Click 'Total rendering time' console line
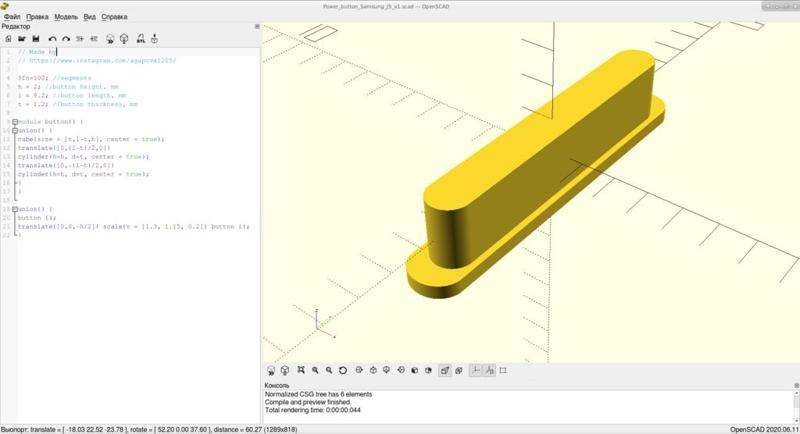 point(313,410)
